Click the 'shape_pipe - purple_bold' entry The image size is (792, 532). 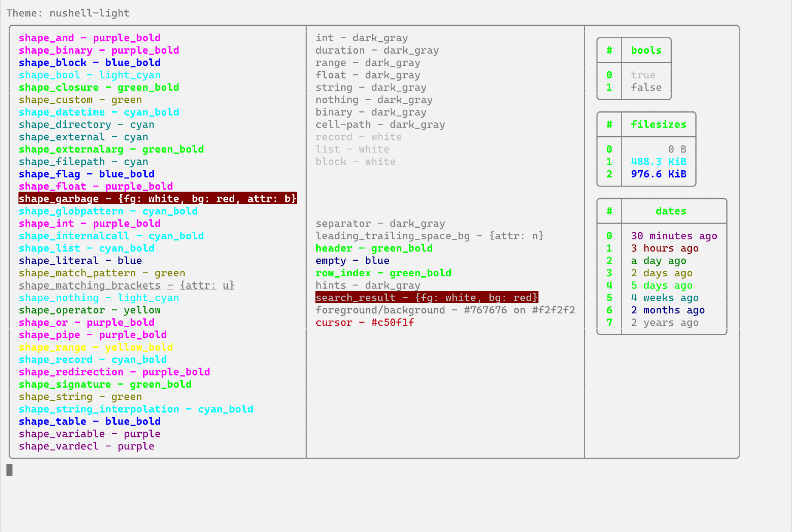[93, 335]
